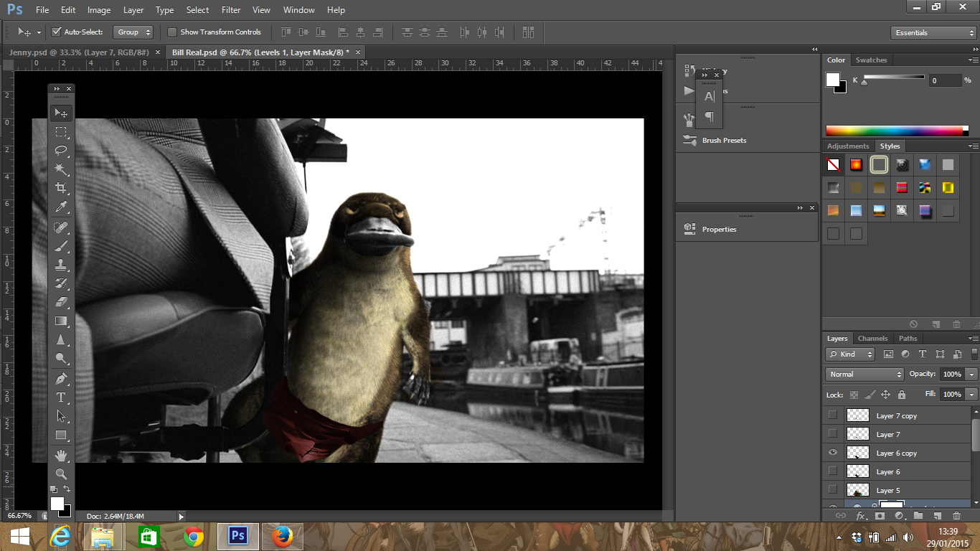Pick the Eyedropper tool

[62, 207]
